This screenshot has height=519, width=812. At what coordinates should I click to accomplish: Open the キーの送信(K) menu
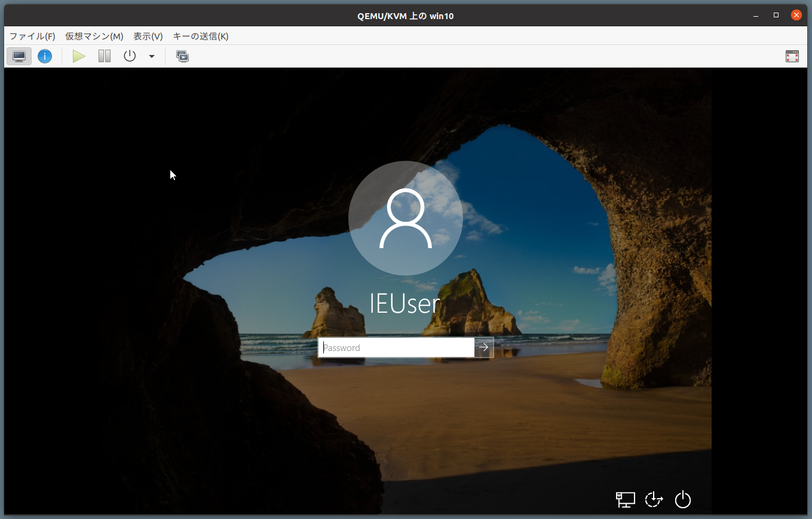tap(201, 36)
